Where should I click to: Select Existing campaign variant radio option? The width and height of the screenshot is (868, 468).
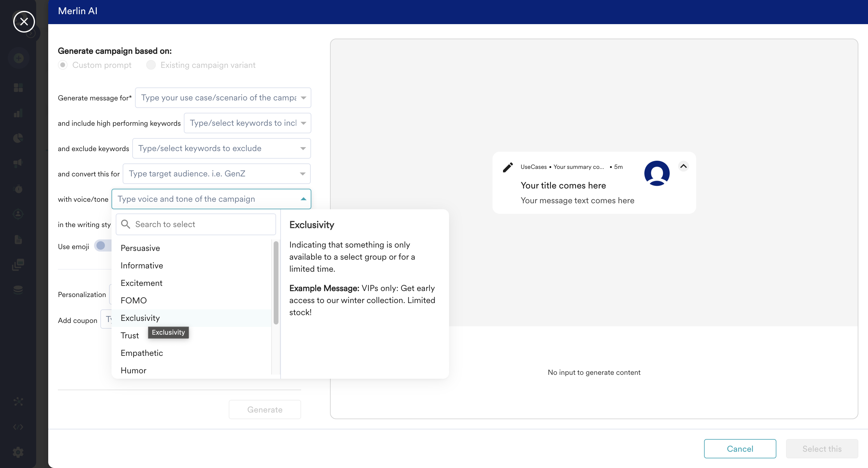tap(151, 65)
